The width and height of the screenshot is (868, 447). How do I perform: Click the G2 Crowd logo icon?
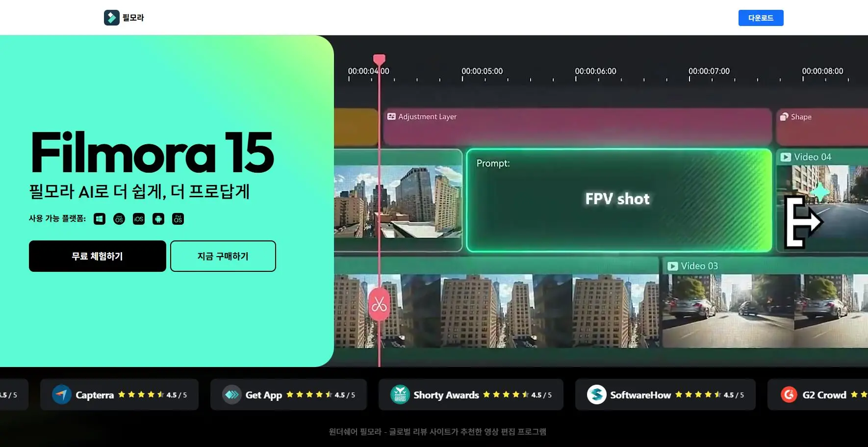789,394
